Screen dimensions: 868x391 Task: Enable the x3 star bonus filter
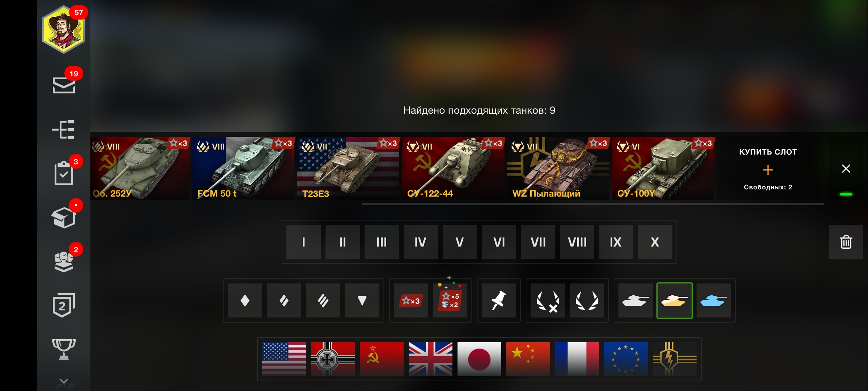tap(411, 300)
